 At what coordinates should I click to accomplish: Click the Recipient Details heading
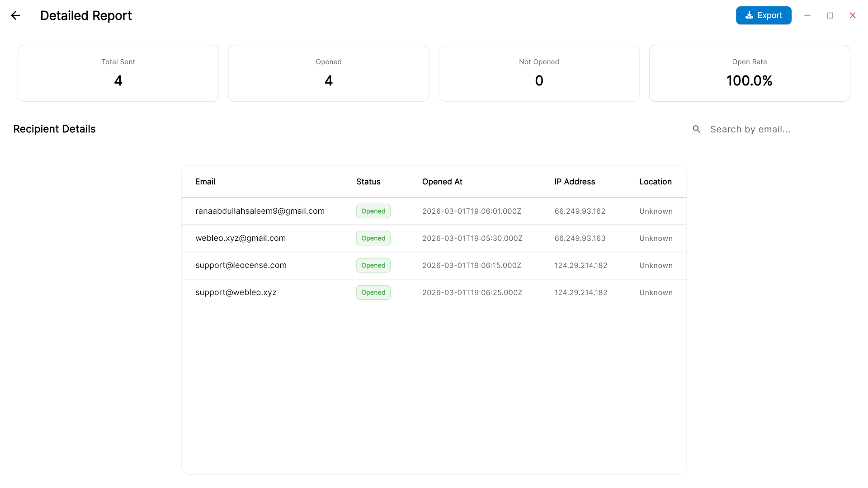pyautogui.click(x=54, y=129)
